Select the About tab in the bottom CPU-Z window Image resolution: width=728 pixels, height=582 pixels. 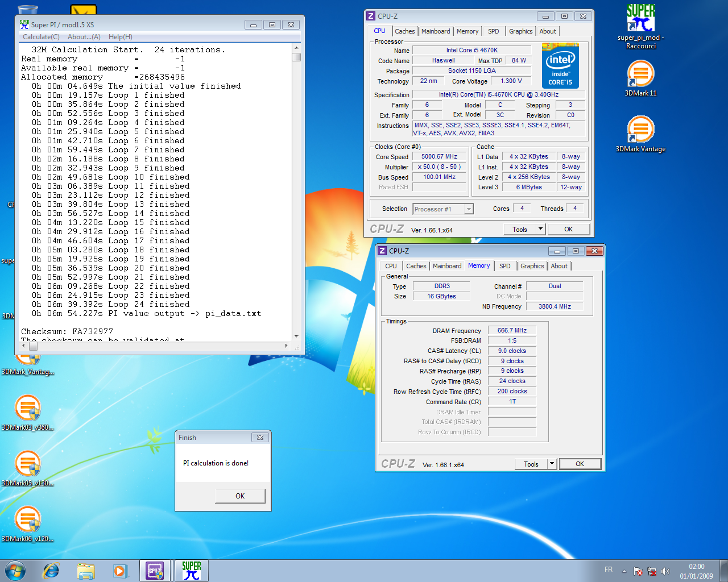tap(560, 266)
